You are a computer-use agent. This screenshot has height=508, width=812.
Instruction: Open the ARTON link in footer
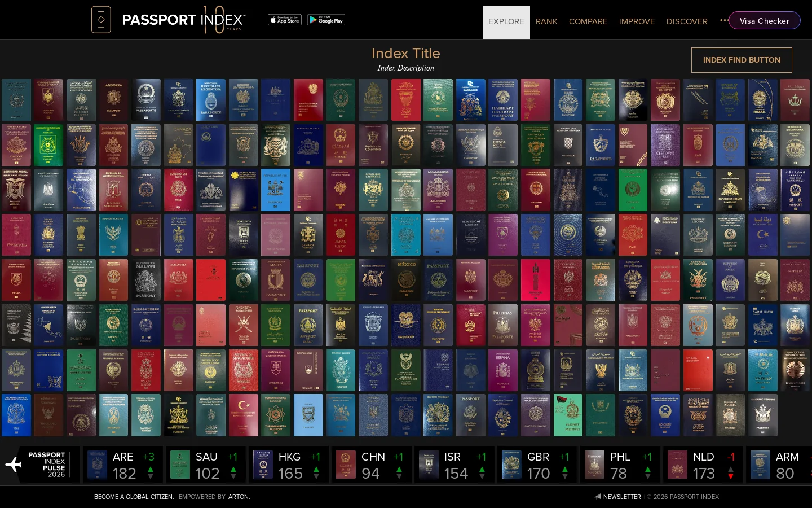click(239, 497)
